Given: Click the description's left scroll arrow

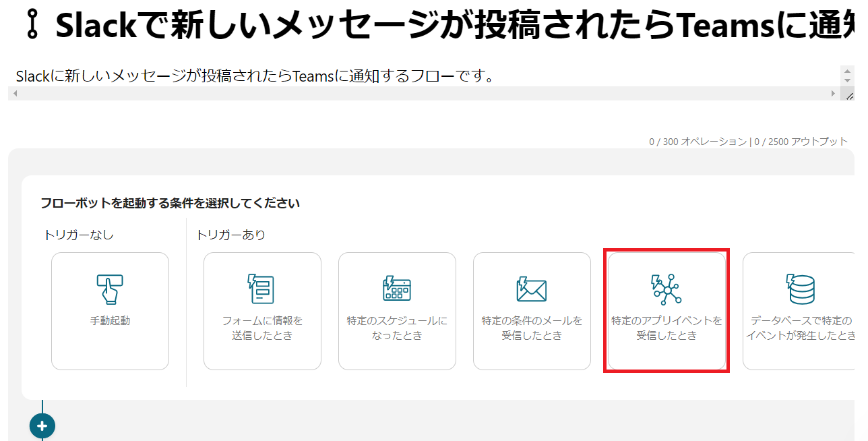Looking at the screenshot, I should click(15, 94).
